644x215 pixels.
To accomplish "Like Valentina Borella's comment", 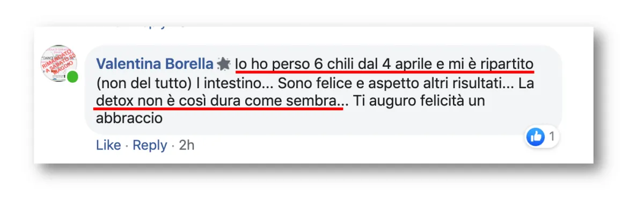I will point(108,145).
